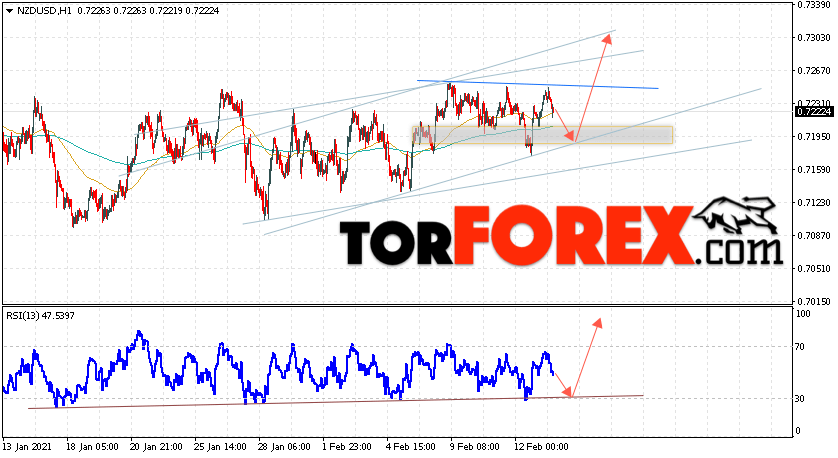Select the blue horizontal resistance trendline
The image size is (838, 458).
tap(538, 84)
